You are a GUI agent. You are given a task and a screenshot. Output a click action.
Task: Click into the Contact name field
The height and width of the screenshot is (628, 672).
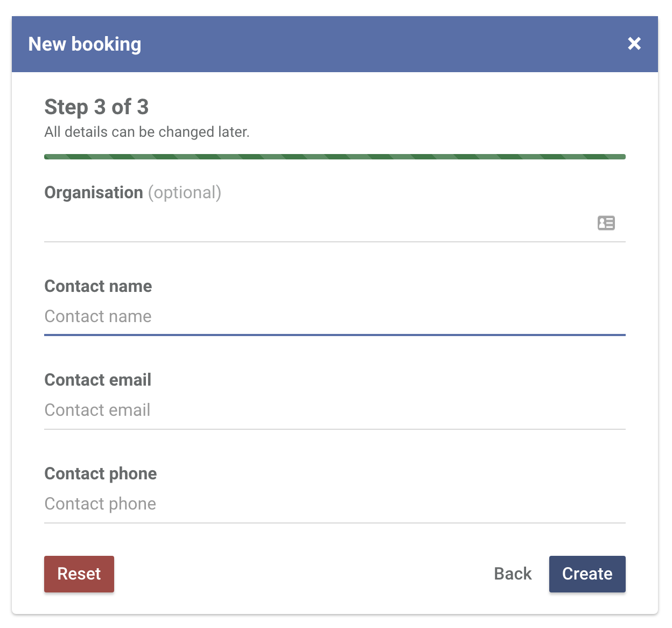coord(335,316)
